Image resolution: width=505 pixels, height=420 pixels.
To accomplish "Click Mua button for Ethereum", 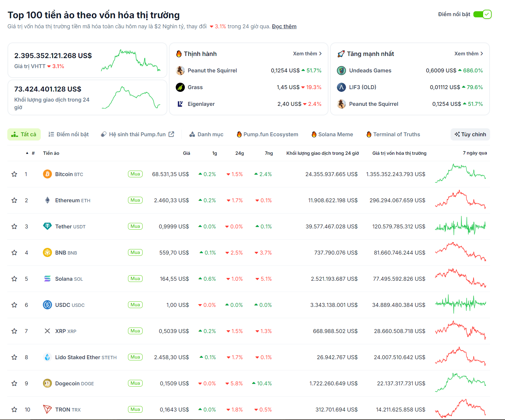I will [135, 200].
